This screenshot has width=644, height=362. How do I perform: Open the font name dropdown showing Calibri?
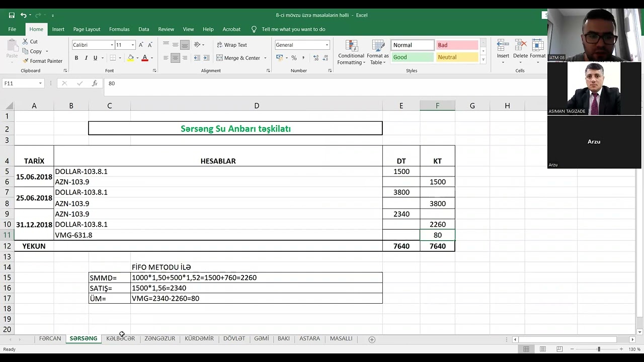(112, 45)
